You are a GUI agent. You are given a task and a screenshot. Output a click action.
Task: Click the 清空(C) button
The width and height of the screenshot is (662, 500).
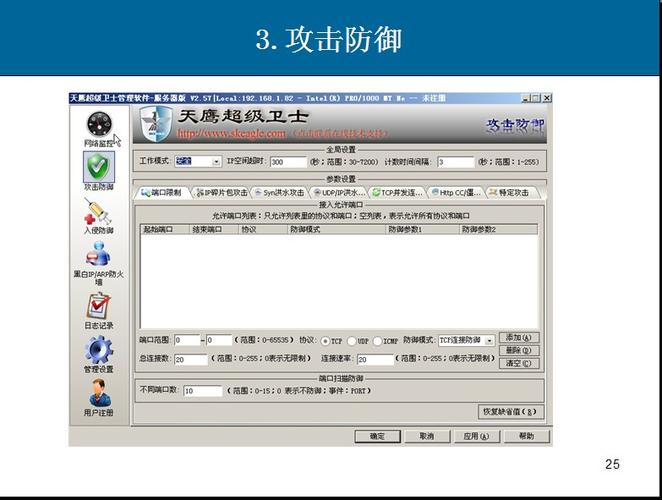click(519, 363)
